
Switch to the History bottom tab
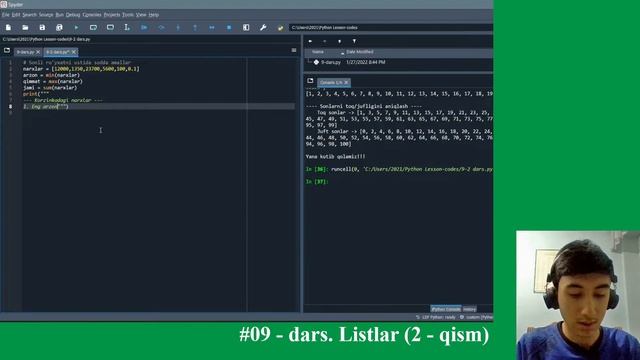pos(469,309)
